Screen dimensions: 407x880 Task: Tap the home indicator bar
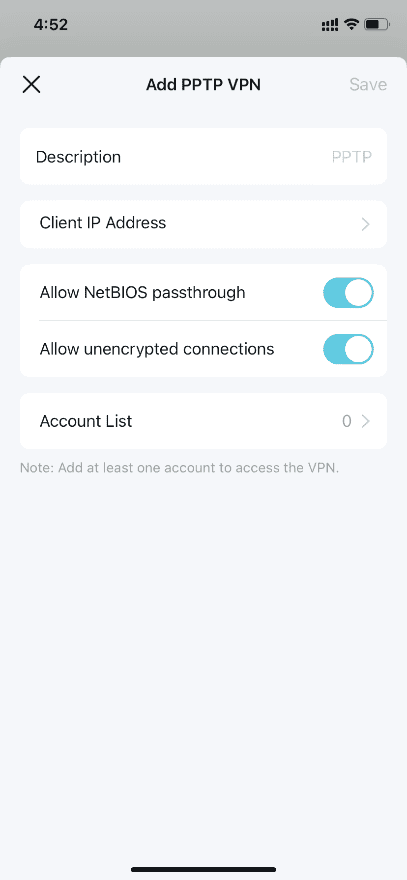(x=203, y=869)
